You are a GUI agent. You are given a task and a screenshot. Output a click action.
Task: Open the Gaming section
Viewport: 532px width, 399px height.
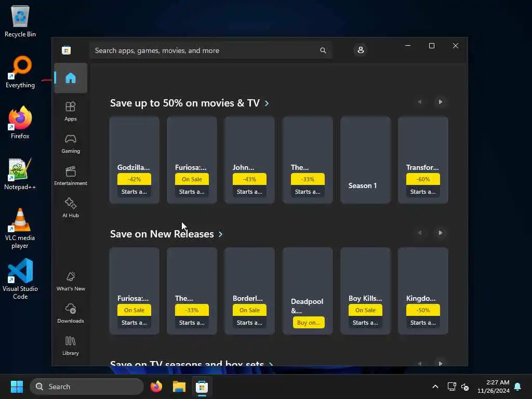[71, 143]
